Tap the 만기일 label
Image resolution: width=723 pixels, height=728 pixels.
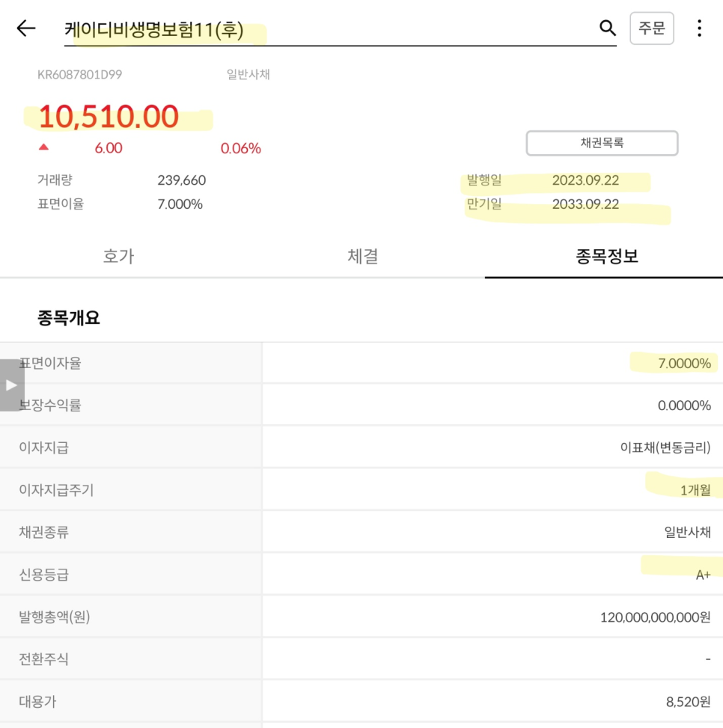click(x=483, y=204)
